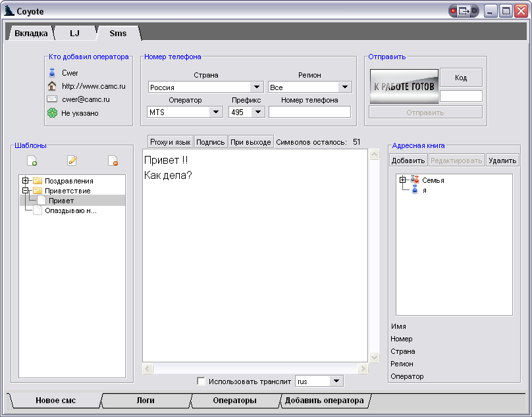Click the title bar screen-capture widget icon

click(x=464, y=11)
